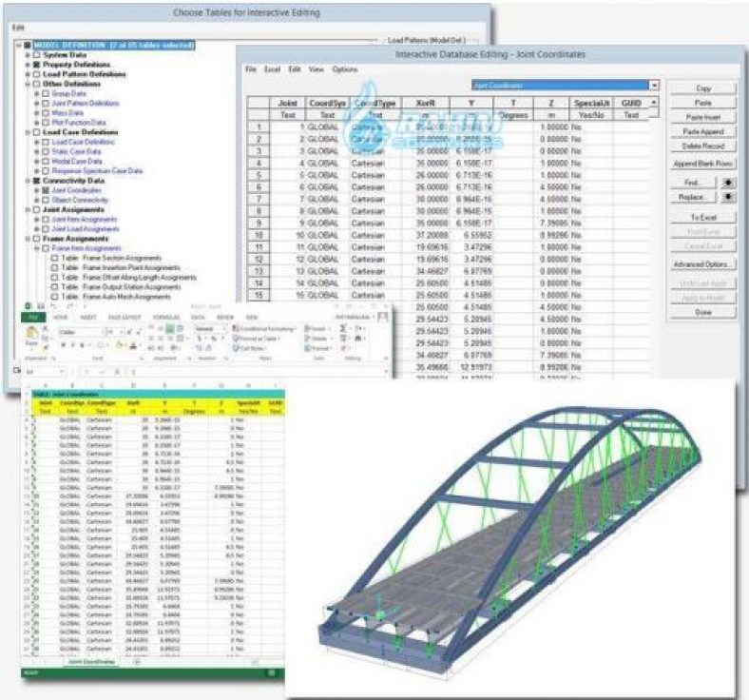The height and width of the screenshot is (700, 749).
Task: Click the Advanced Options... button
Action: tap(703, 264)
